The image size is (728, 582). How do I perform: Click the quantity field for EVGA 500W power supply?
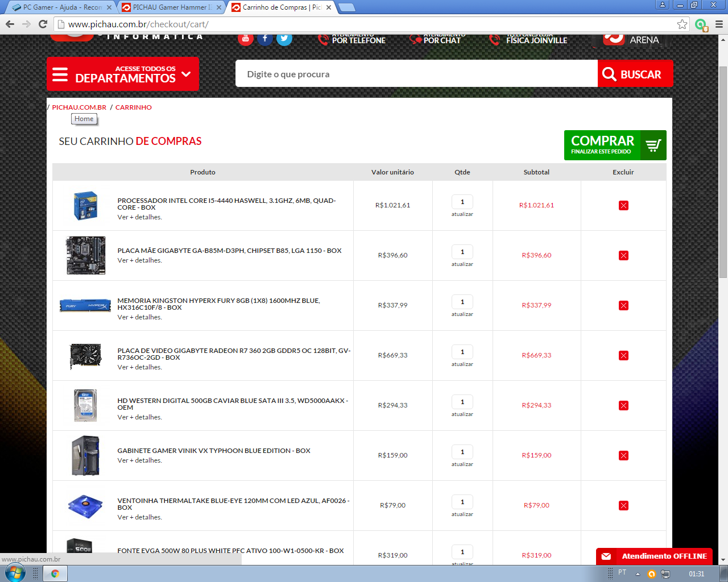pyautogui.click(x=462, y=552)
